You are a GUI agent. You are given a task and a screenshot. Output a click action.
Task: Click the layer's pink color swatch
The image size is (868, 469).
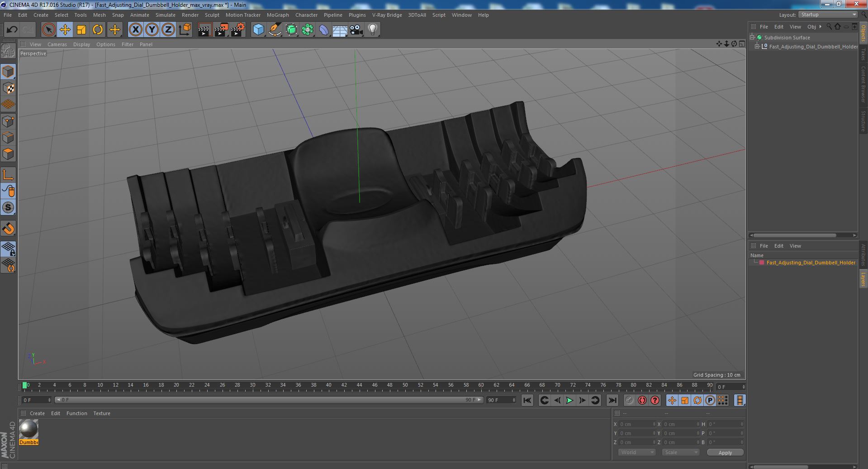762,263
